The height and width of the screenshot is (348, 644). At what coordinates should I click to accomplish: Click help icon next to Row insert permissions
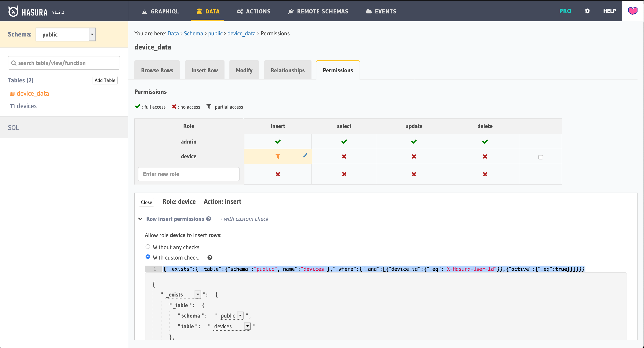(x=209, y=219)
